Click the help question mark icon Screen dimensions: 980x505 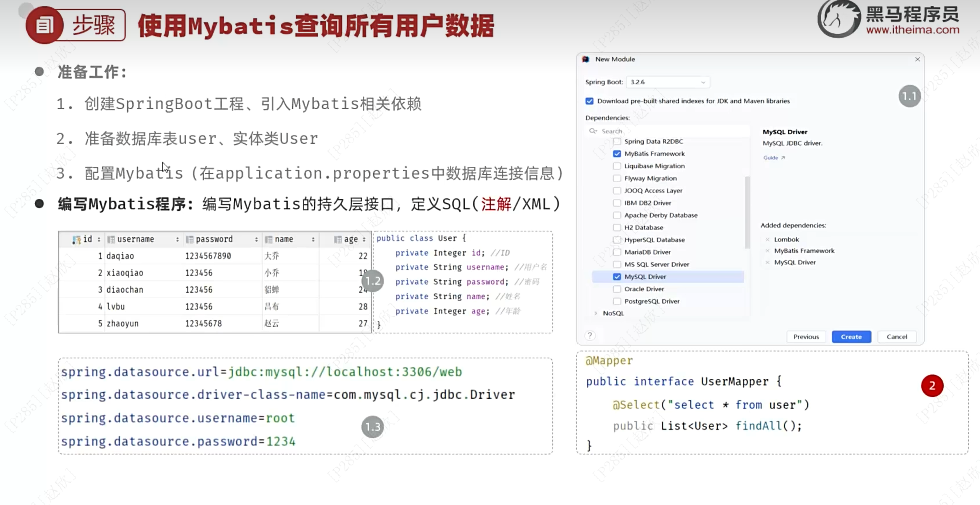pyautogui.click(x=589, y=335)
